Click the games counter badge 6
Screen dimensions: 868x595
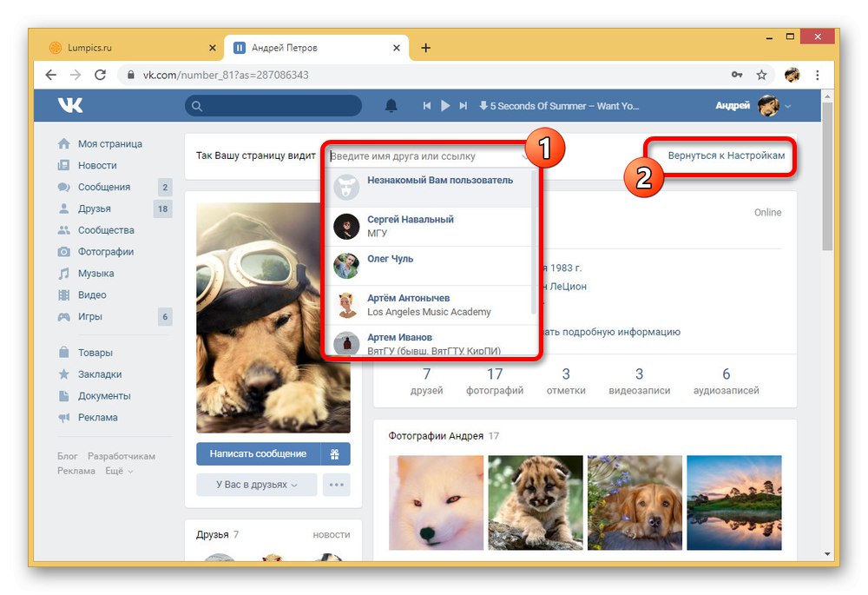[165, 317]
